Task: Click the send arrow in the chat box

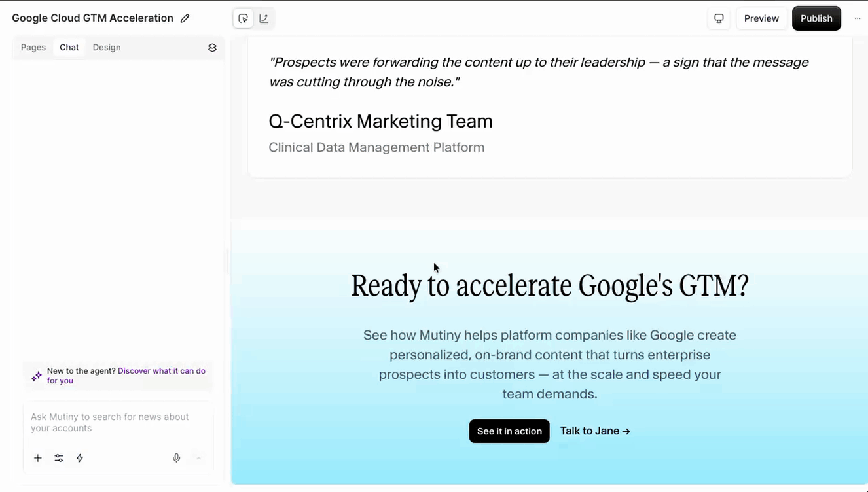Action: [198, 458]
